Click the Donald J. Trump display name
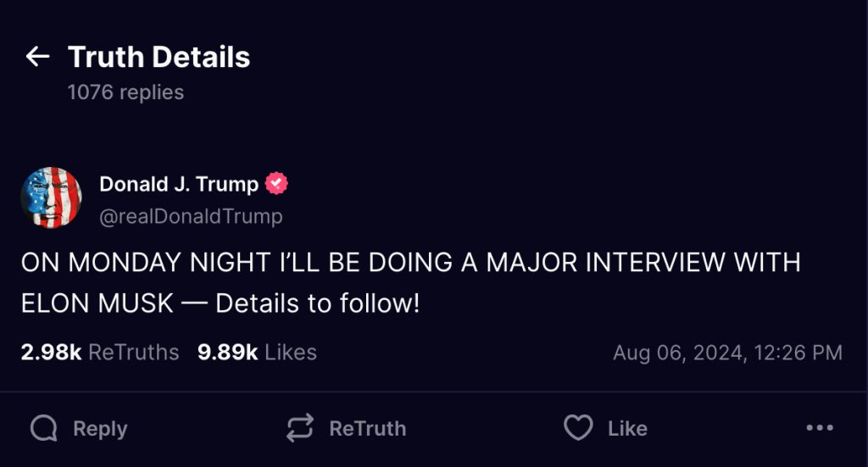The width and height of the screenshot is (868, 467). coord(179,184)
